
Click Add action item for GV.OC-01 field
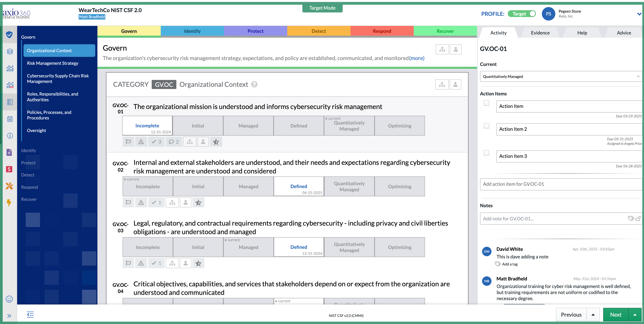coord(561,184)
